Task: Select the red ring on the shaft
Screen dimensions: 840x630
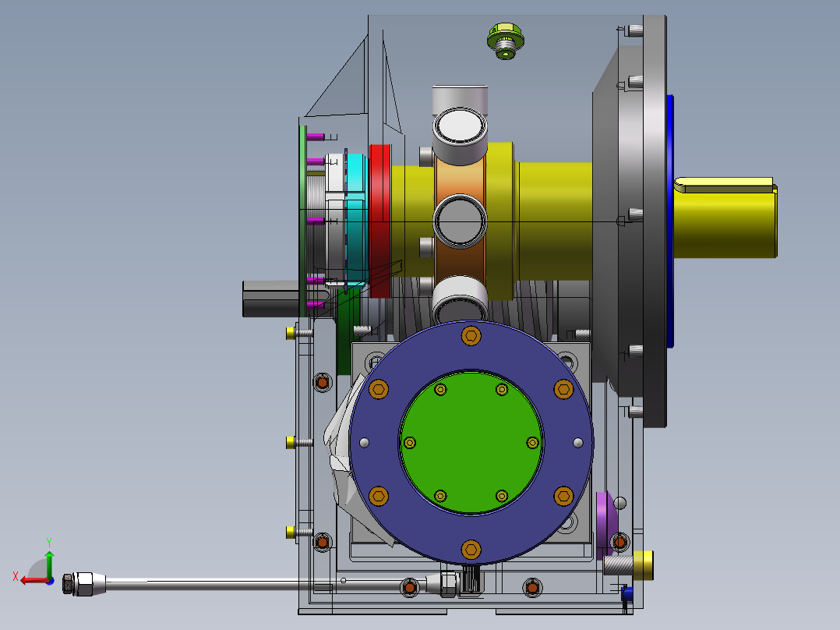Action: click(379, 221)
